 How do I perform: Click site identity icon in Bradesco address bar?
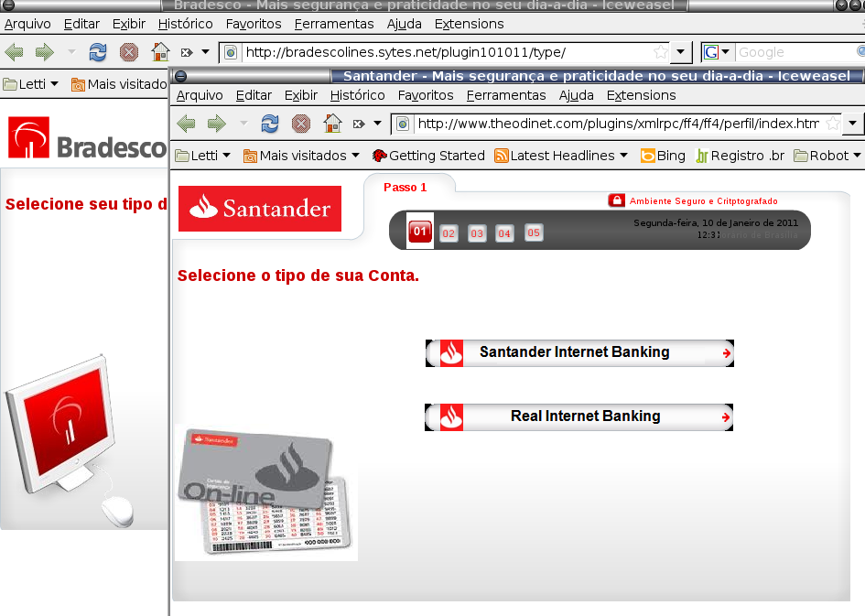coord(231,52)
